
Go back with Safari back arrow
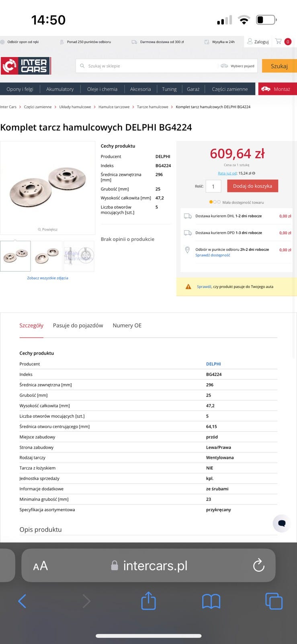pos(23,601)
